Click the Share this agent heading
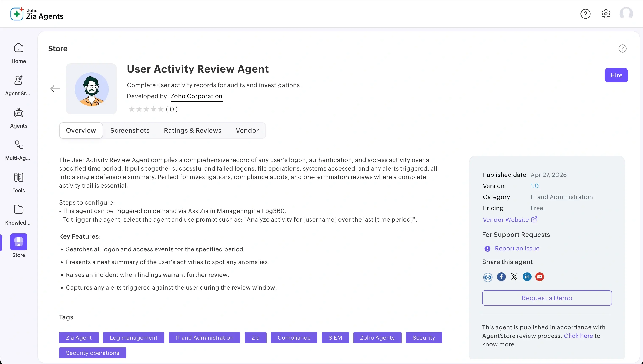The image size is (643, 364). [507, 262]
